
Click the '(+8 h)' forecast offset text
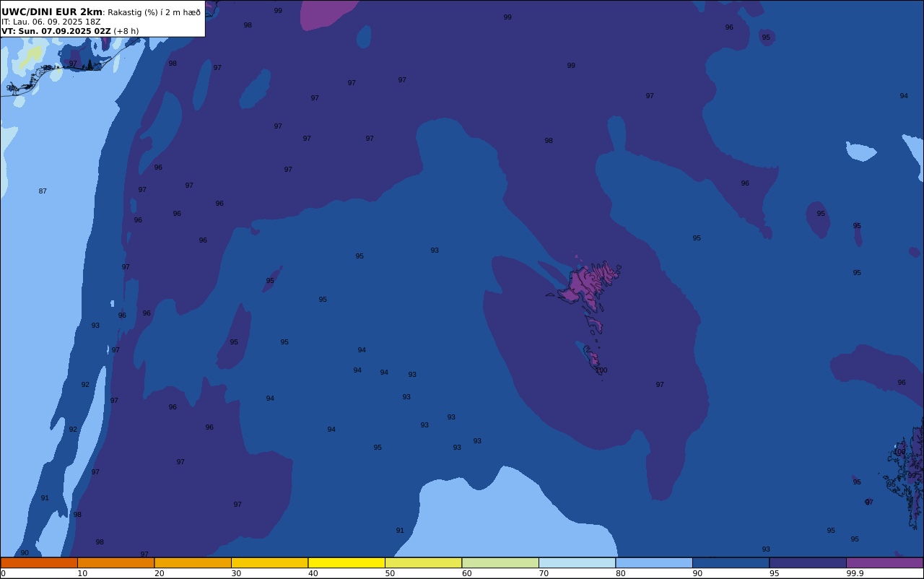tap(126, 31)
